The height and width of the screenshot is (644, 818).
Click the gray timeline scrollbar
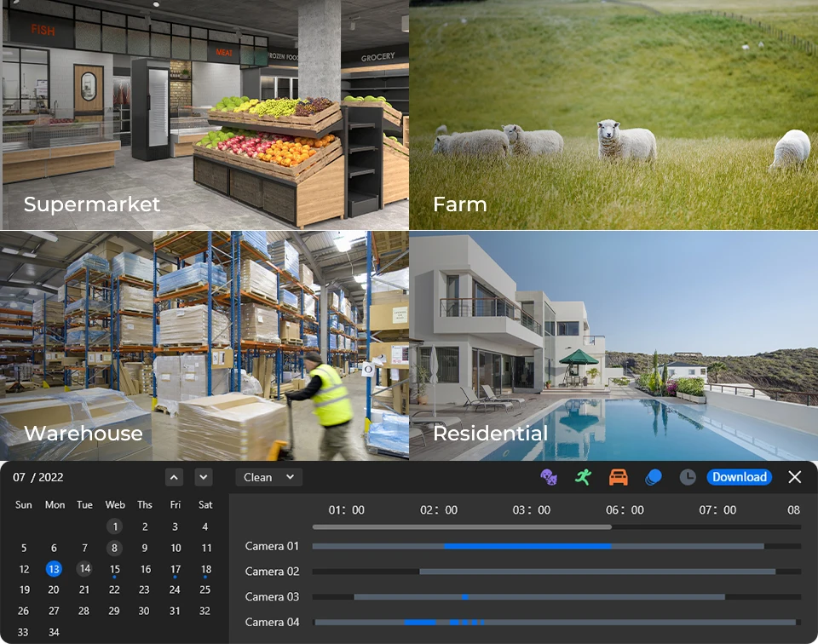[x=462, y=527]
